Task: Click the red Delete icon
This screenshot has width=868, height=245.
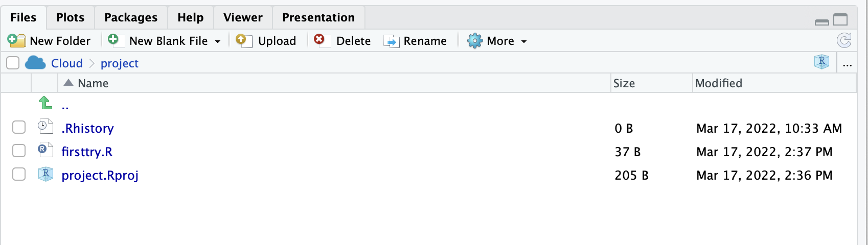Action: pos(319,40)
